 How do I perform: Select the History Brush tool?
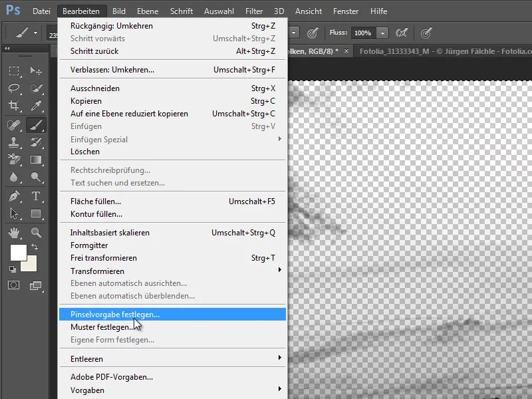click(x=36, y=142)
